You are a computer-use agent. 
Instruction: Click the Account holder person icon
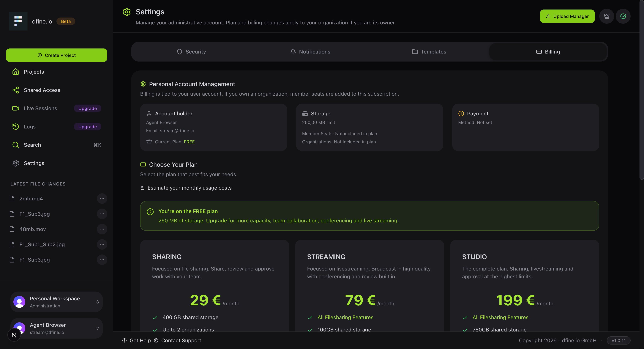pyautogui.click(x=149, y=114)
